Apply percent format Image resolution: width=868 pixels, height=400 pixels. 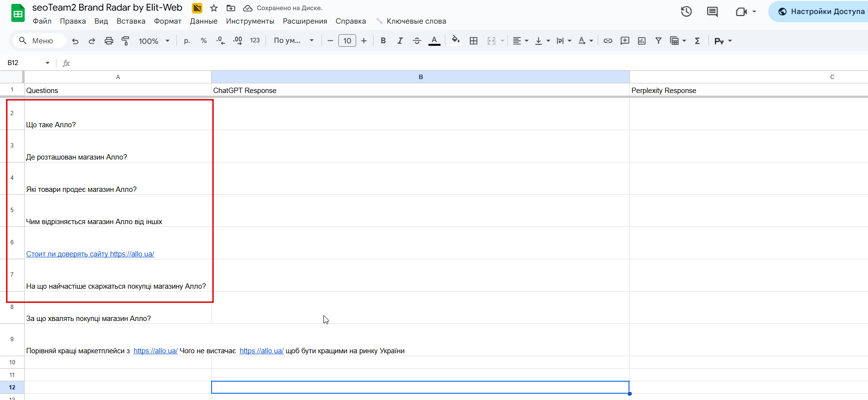(x=204, y=41)
